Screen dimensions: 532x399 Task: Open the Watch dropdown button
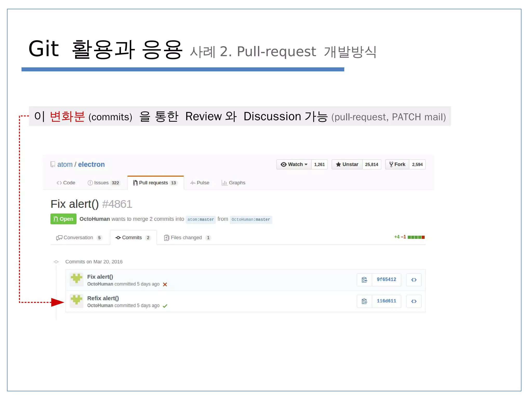click(x=294, y=164)
